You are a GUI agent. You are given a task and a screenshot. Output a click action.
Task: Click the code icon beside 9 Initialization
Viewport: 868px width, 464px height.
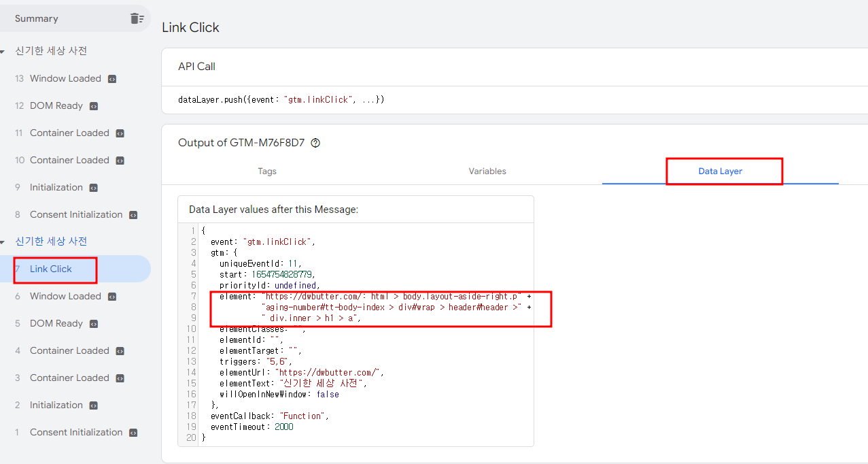[x=94, y=188]
